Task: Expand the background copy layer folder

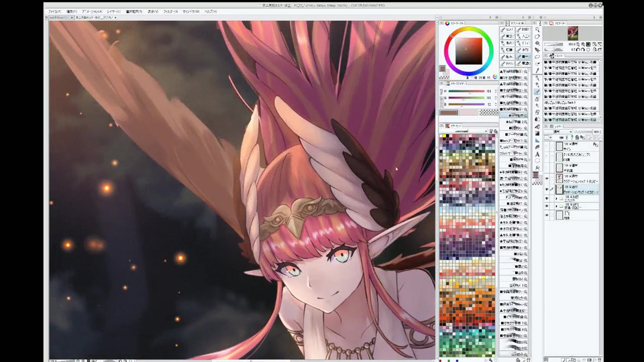Action: [557, 206]
